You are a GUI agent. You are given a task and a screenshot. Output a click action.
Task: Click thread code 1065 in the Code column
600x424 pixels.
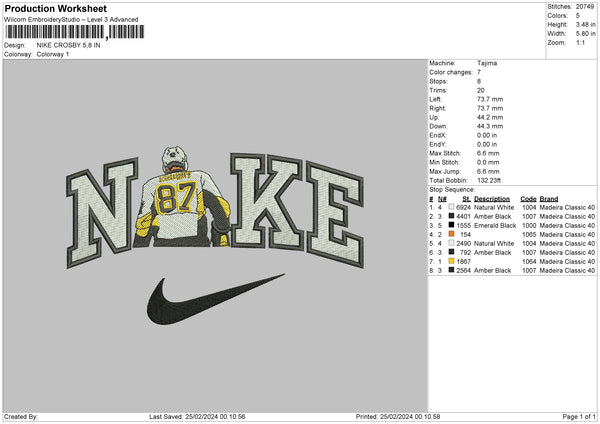point(529,234)
